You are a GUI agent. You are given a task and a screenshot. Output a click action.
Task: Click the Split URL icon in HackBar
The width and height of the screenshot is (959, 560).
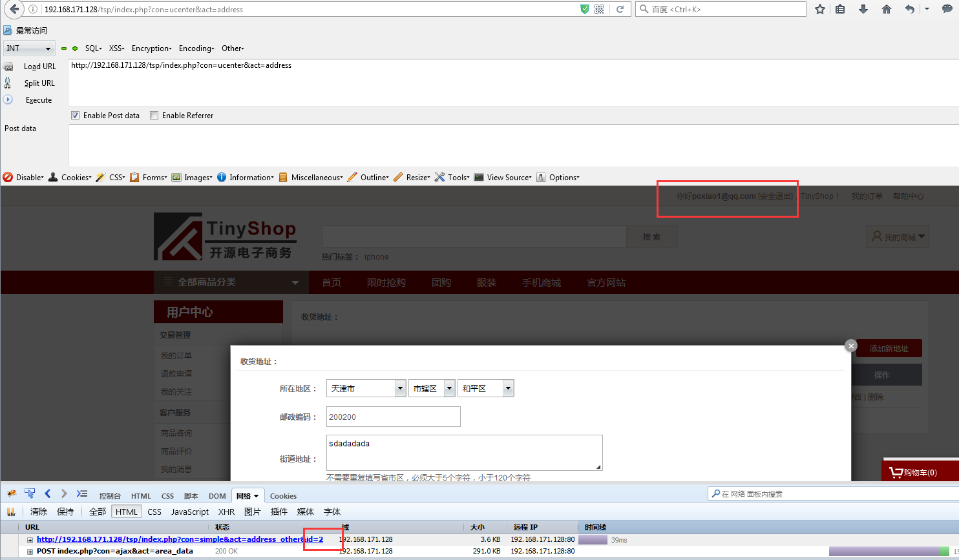8,83
